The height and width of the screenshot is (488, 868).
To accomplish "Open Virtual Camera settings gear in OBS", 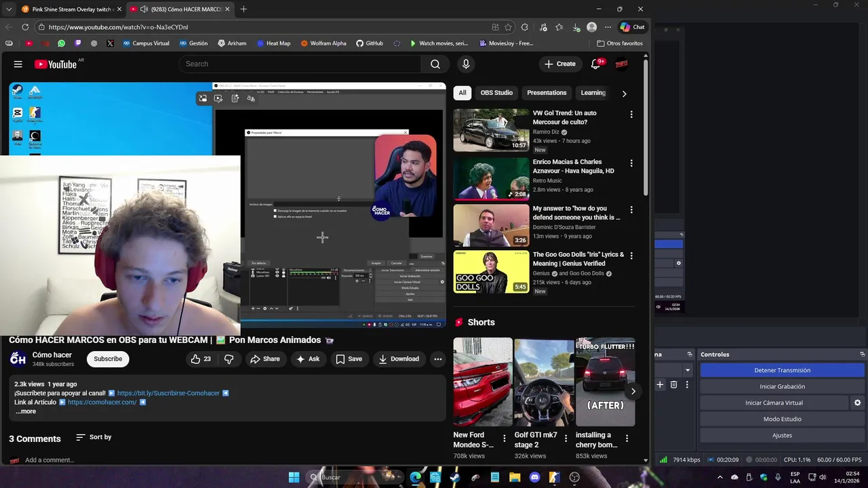I will [857, 403].
